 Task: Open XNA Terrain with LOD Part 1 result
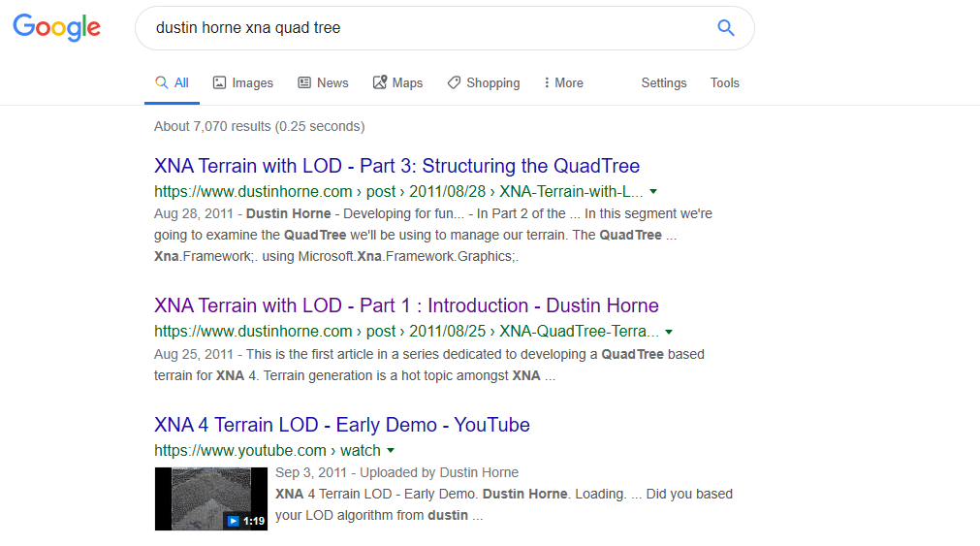[406, 305]
